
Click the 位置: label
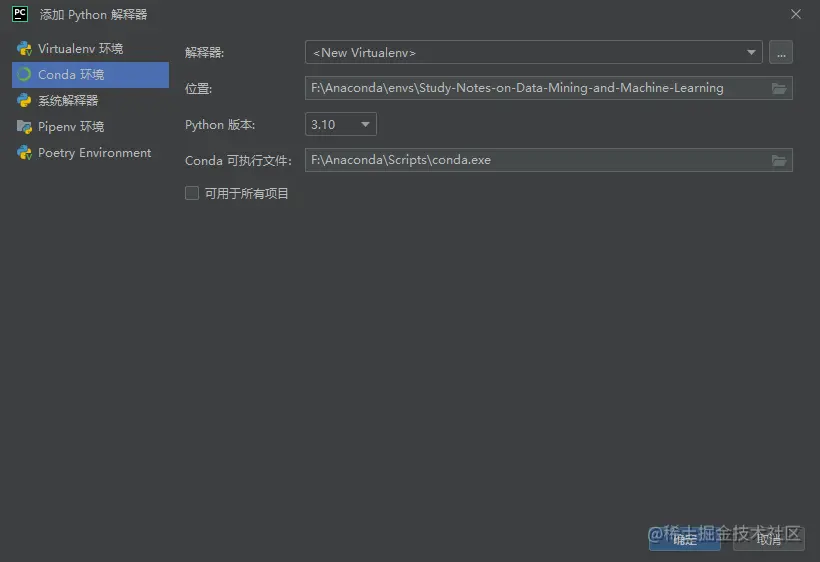[x=198, y=88]
